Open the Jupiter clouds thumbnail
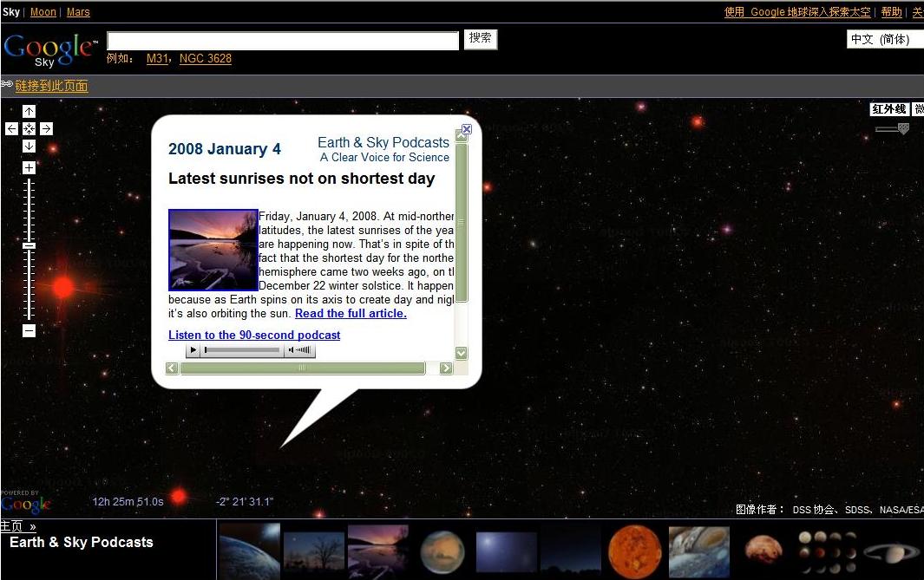 click(x=699, y=552)
